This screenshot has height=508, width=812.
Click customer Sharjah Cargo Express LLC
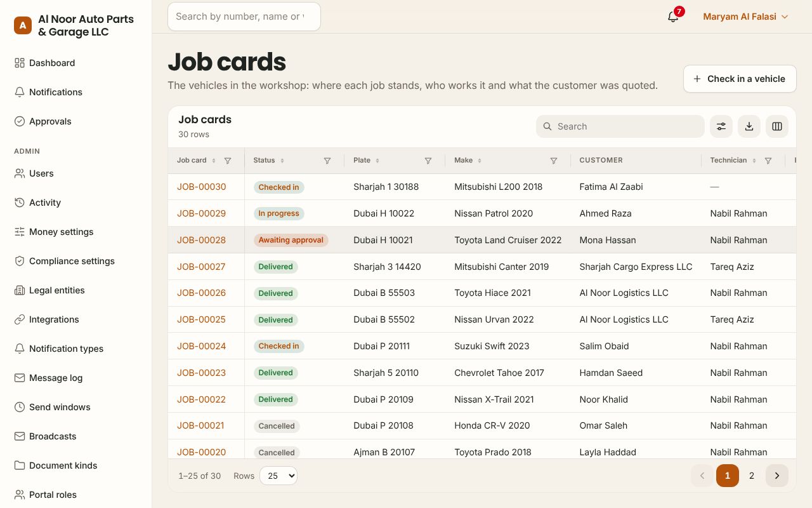tap(636, 267)
